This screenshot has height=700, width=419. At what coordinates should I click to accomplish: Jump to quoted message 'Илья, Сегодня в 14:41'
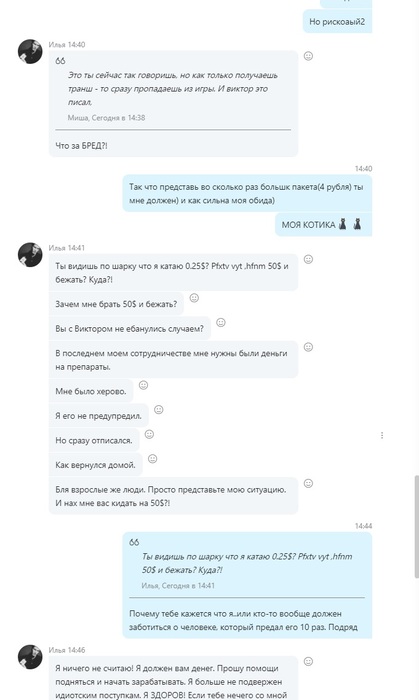pyautogui.click(x=178, y=586)
